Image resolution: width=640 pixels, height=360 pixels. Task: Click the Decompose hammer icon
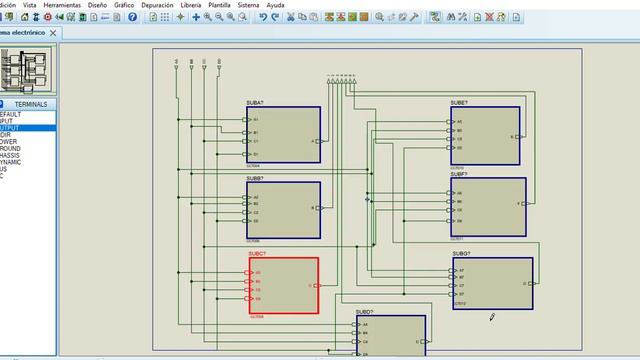coord(414,17)
